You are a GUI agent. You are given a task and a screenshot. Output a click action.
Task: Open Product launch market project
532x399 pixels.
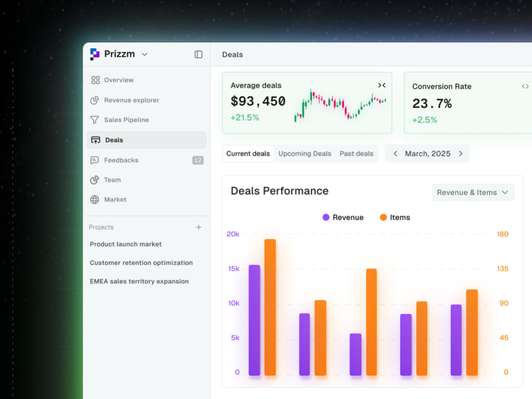pos(126,244)
